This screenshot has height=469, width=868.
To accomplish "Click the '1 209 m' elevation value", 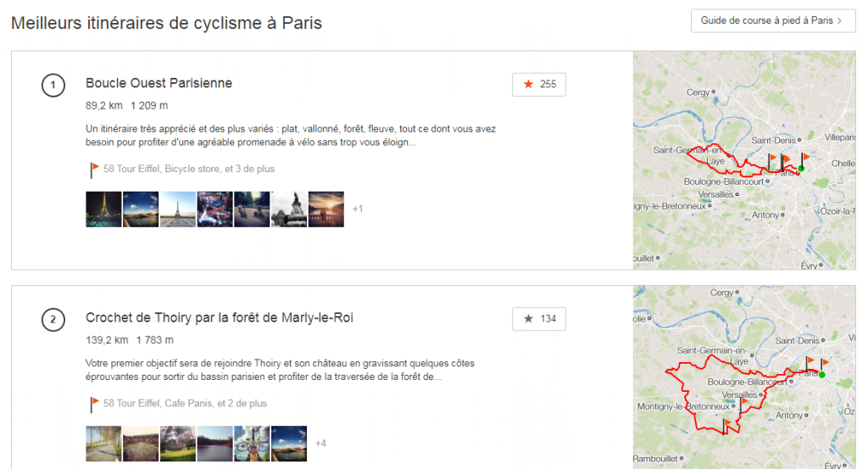I will pos(149,106).
